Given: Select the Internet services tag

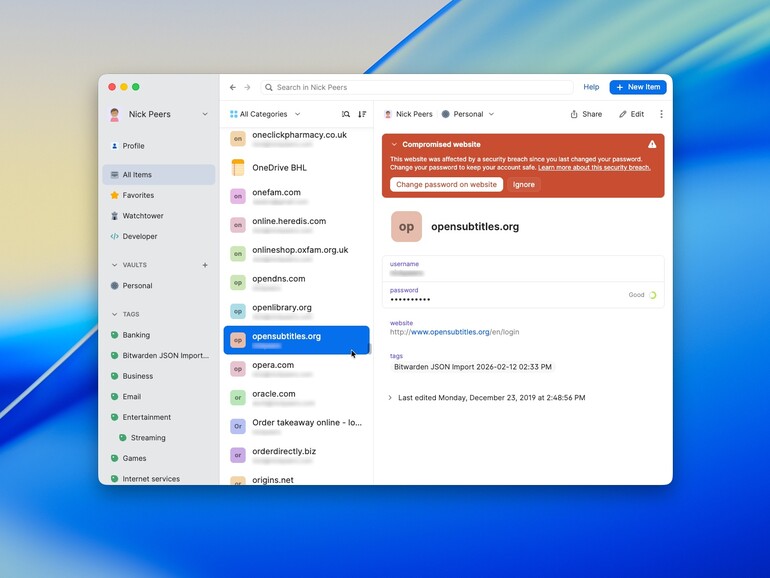Looking at the screenshot, I should pyautogui.click(x=159, y=479).
